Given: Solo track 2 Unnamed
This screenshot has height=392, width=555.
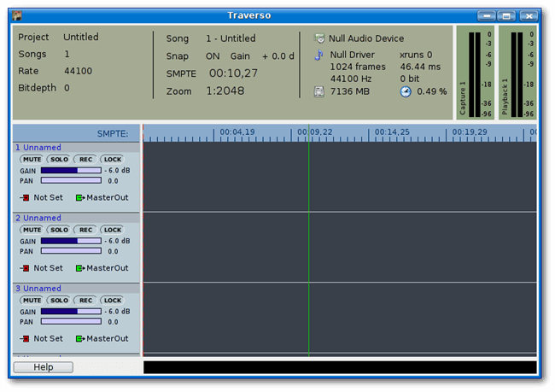Looking at the screenshot, I should (x=59, y=230).
